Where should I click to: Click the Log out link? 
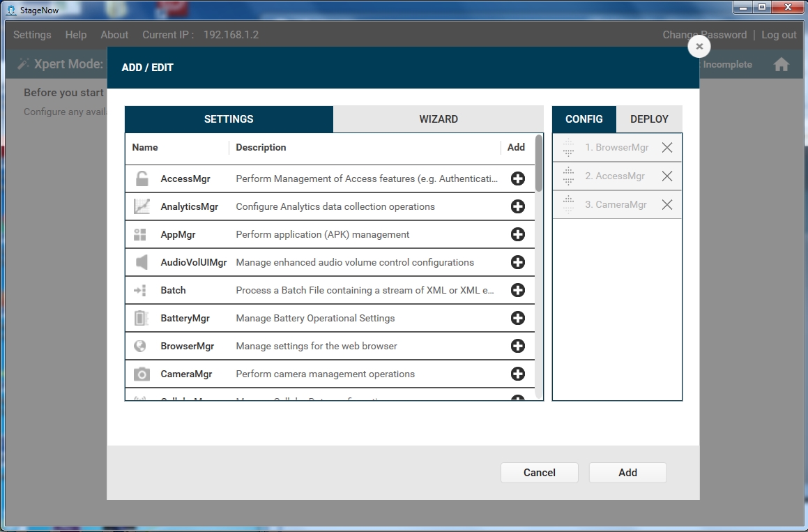point(779,35)
